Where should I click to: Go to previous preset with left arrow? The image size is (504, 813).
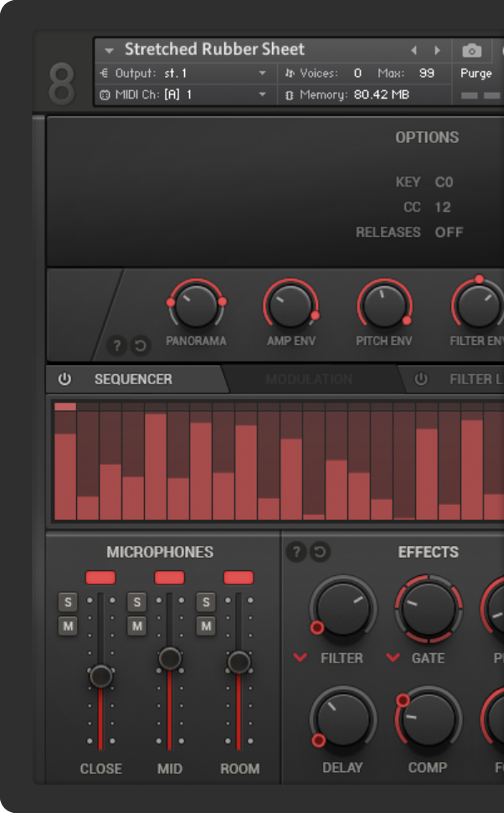click(x=414, y=50)
